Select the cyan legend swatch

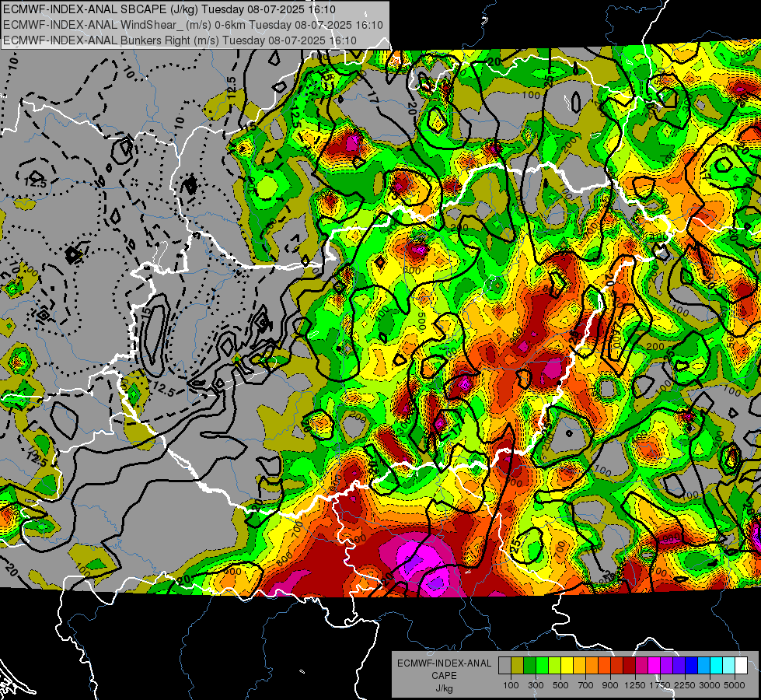tap(717, 666)
